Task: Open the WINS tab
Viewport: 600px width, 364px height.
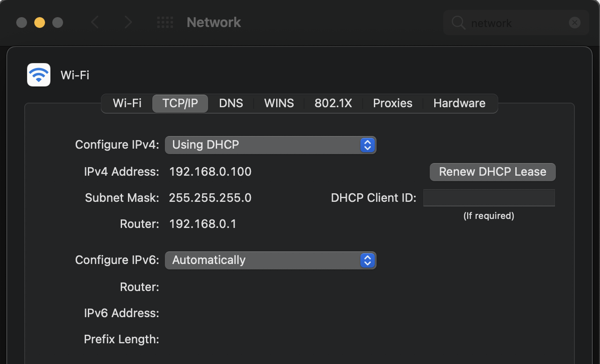Action: tap(279, 103)
